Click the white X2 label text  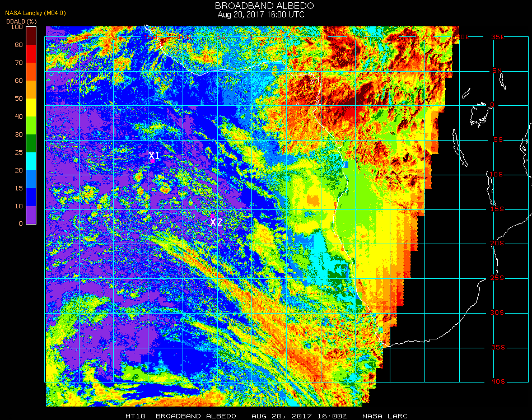216,222
